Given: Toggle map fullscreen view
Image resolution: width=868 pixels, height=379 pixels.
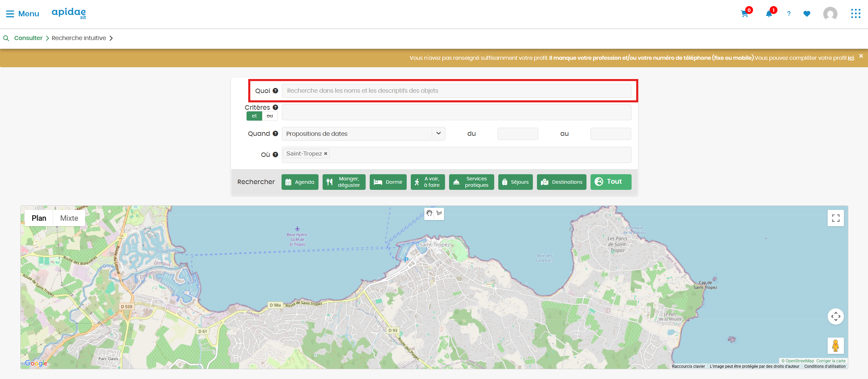Looking at the screenshot, I should point(836,218).
